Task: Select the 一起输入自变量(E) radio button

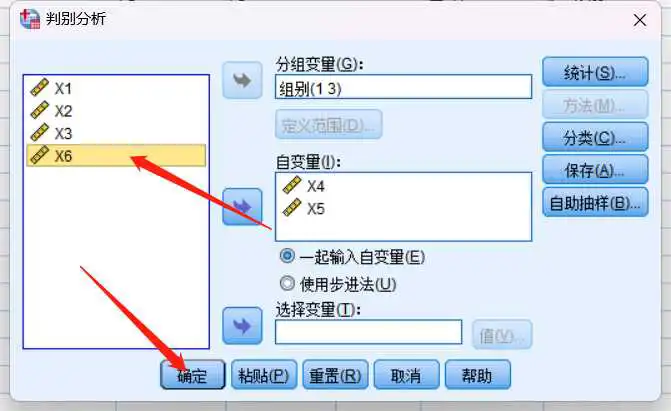Action: tap(287, 256)
